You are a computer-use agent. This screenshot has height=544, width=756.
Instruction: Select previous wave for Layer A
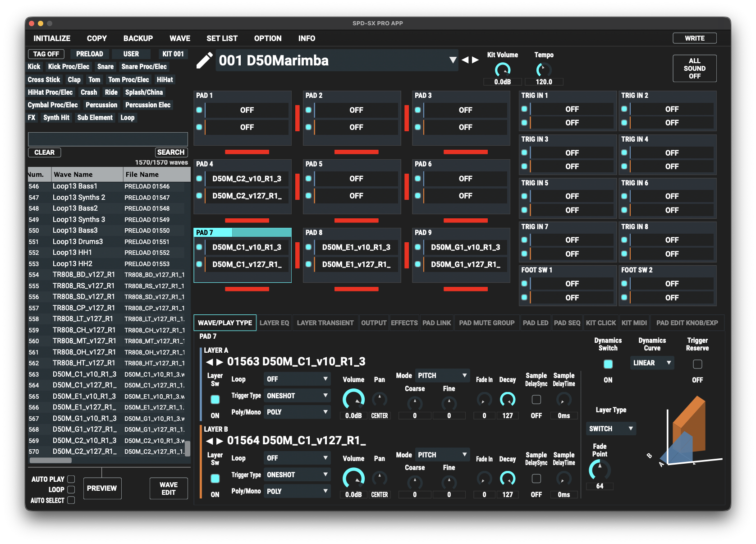coord(209,362)
